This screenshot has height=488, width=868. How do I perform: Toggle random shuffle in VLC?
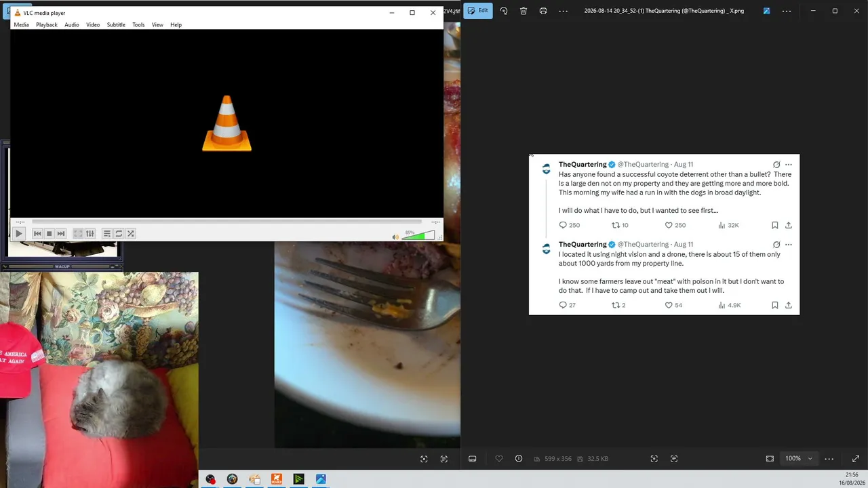click(131, 234)
